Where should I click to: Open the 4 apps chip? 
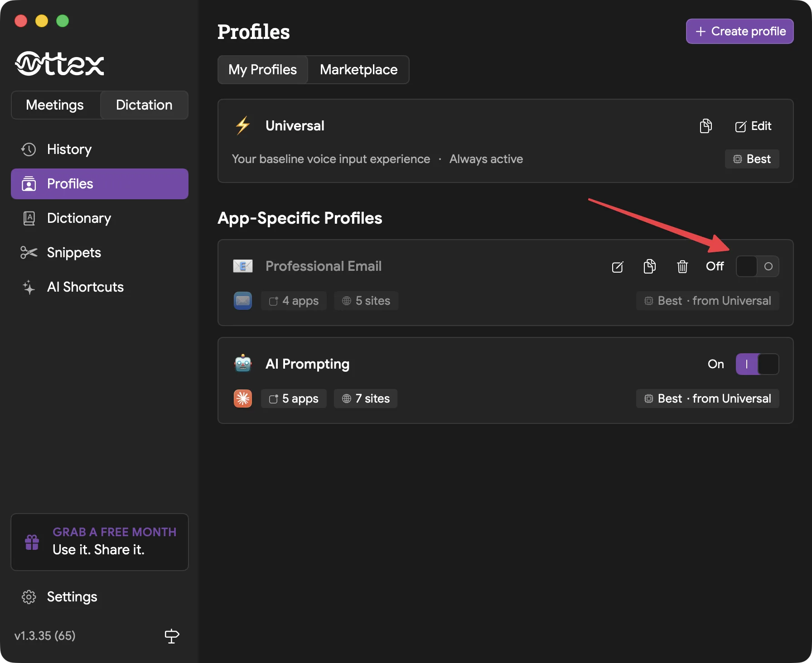point(294,301)
